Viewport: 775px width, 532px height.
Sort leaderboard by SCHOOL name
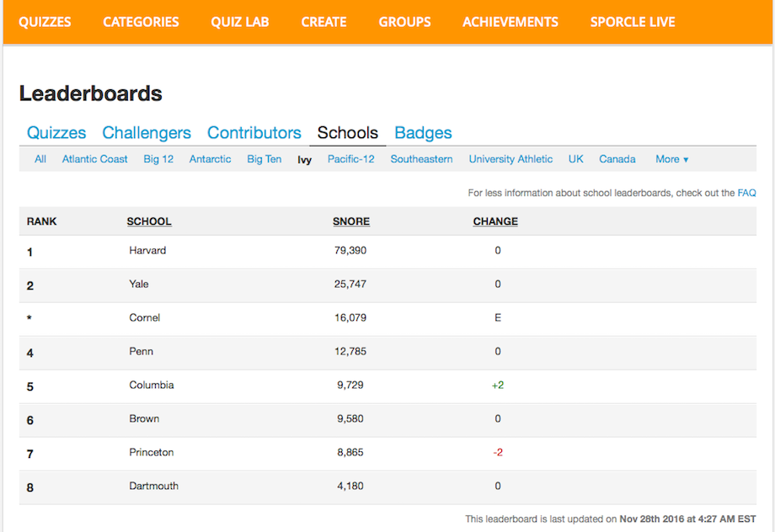coord(148,221)
